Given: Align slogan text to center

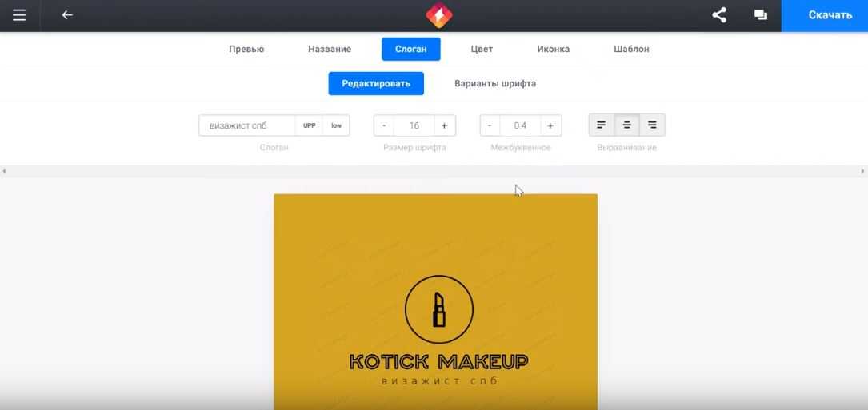Looking at the screenshot, I should 627,125.
